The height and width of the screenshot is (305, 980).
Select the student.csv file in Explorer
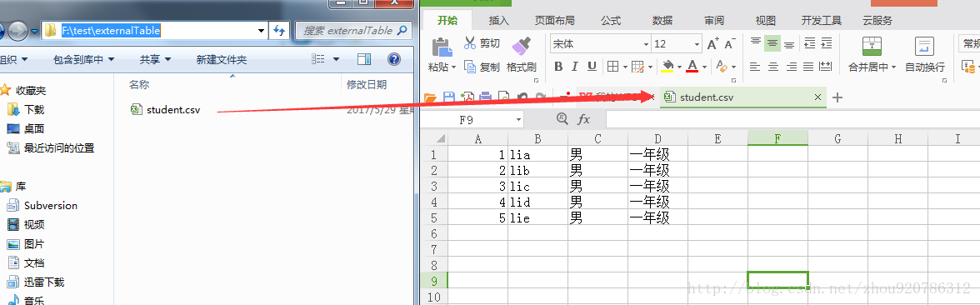[x=166, y=110]
